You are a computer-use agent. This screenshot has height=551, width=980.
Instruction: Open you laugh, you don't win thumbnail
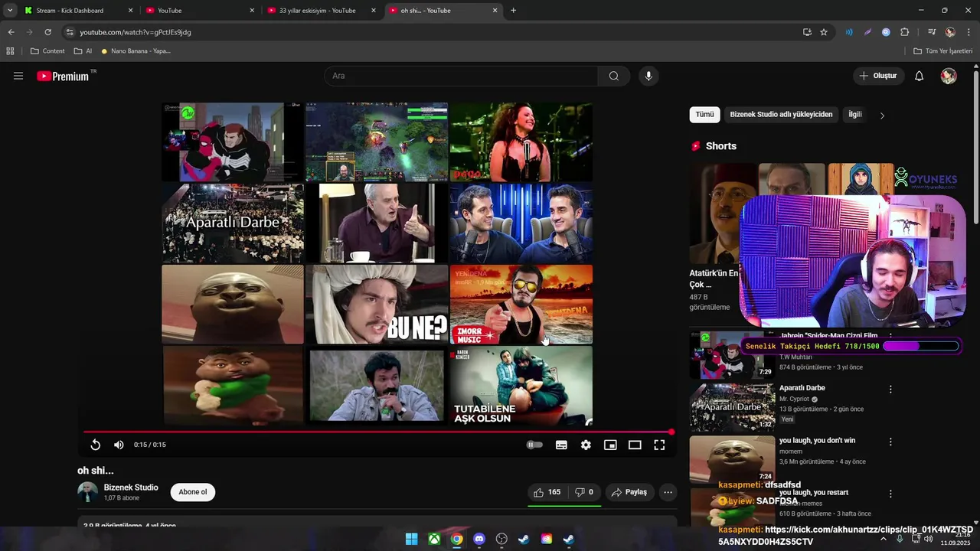pyautogui.click(x=732, y=459)
